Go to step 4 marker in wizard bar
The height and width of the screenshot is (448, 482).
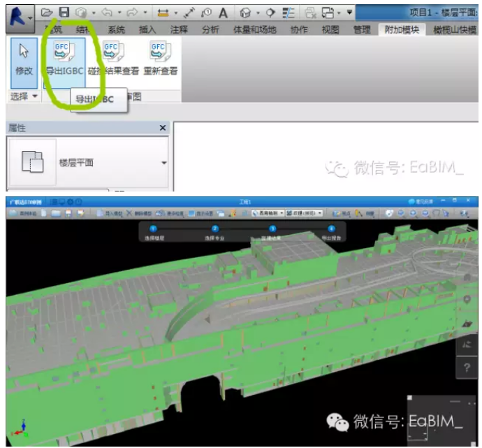(331, 229)
